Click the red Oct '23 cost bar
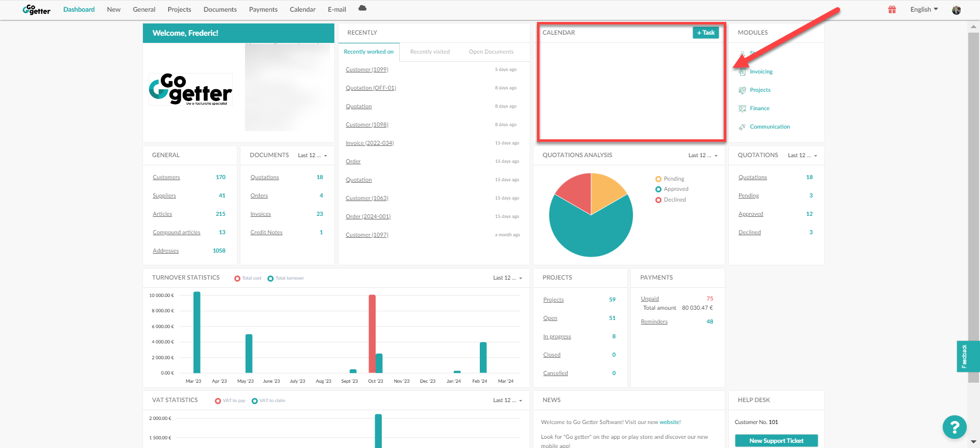Screen dimensions: 980x448 (x=372, y=334)
